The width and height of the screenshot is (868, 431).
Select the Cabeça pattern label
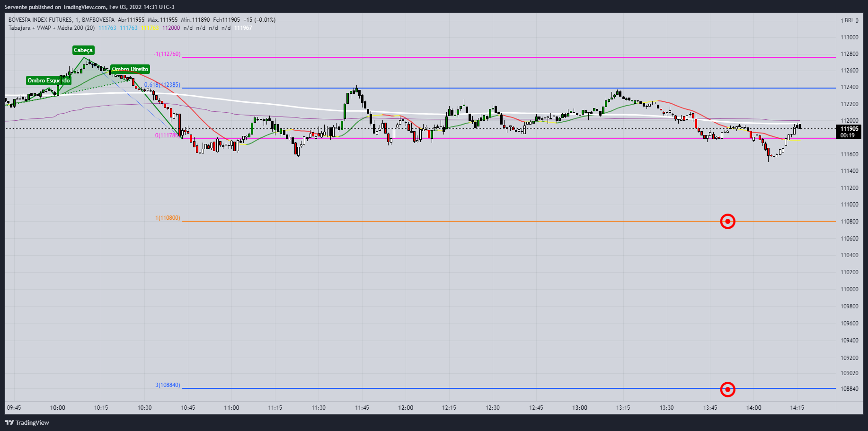tap(83, 50)
